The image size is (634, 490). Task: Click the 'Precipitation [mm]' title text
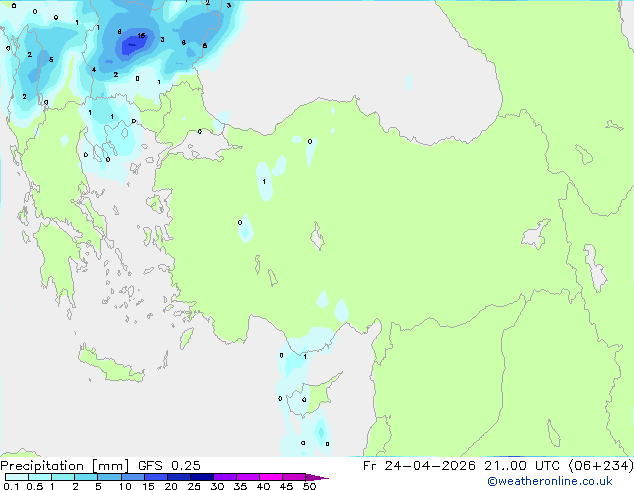point(65,466)
